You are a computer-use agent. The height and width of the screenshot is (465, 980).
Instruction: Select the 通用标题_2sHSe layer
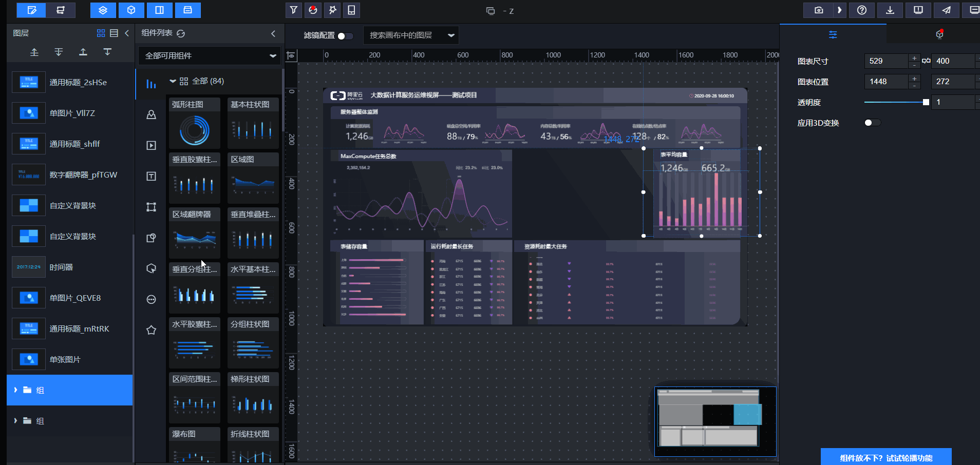coord(70,82)
